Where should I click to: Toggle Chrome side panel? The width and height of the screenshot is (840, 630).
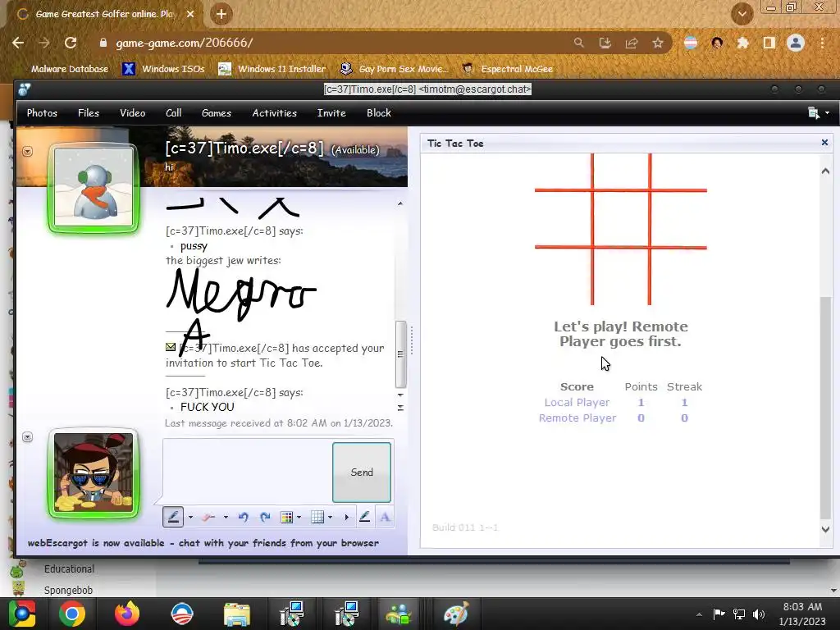point(769,43)
